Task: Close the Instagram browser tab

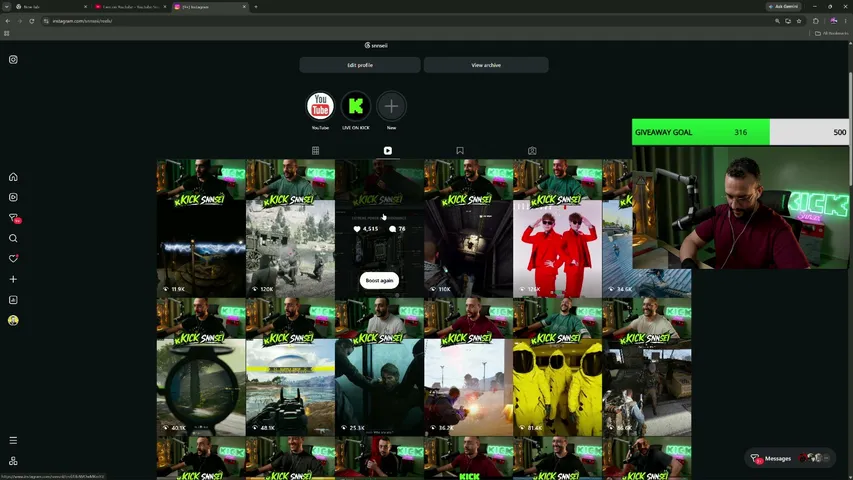Action: tap(244, 7)
